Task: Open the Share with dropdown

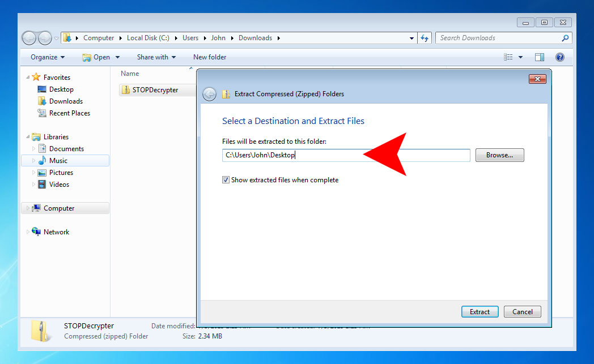Action: [156, 57]
